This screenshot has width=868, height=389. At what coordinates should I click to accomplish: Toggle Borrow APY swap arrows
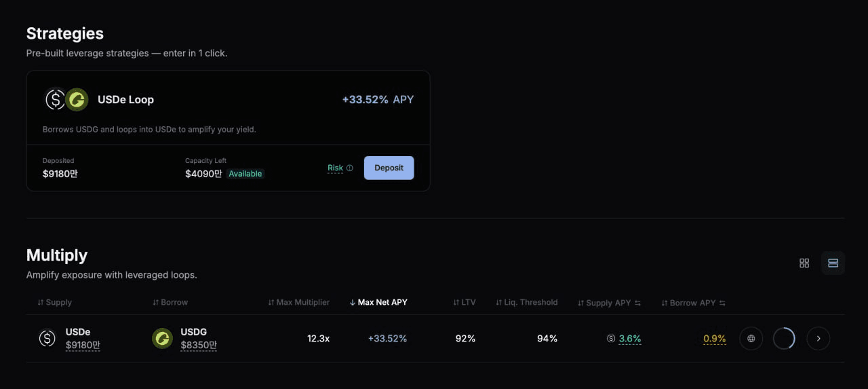[x=722, y=303]
